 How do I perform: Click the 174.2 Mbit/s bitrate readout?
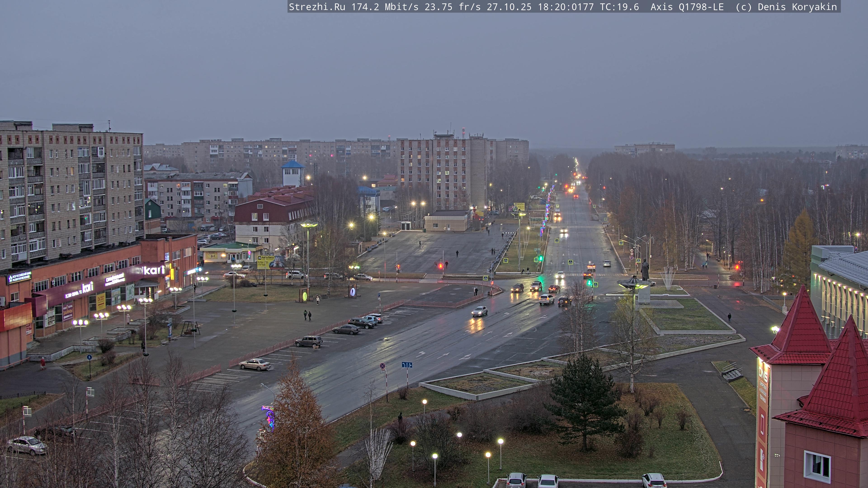385,7
